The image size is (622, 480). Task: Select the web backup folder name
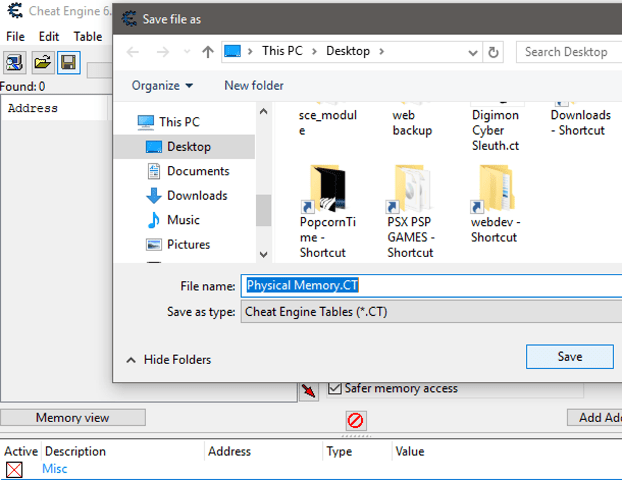412,123
